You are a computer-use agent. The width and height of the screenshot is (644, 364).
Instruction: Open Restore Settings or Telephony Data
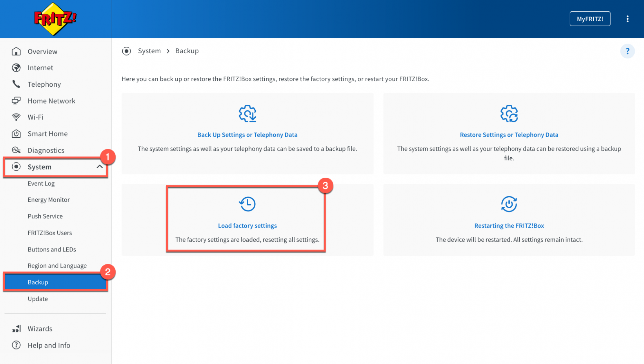pyautogui.click(x=509, y=135)
